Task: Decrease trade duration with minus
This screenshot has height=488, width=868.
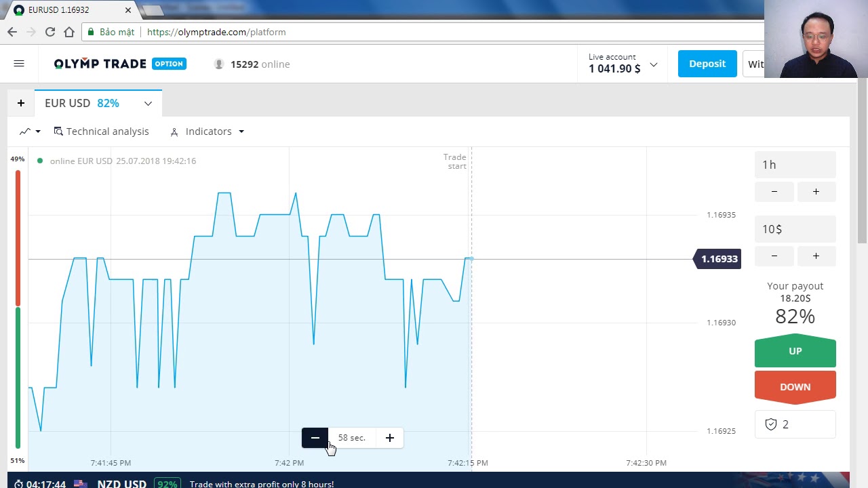Action: tap(774, 192)
